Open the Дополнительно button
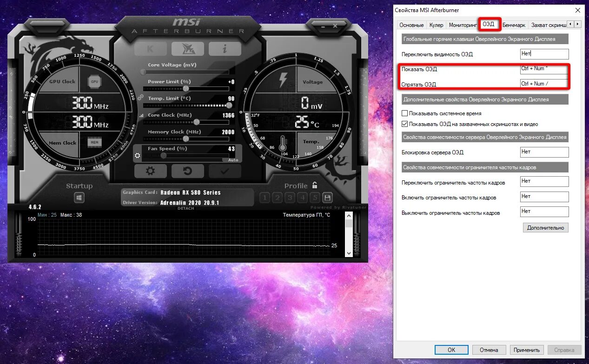This screenshot has width=589, height=364. click(x=546, y=228)
